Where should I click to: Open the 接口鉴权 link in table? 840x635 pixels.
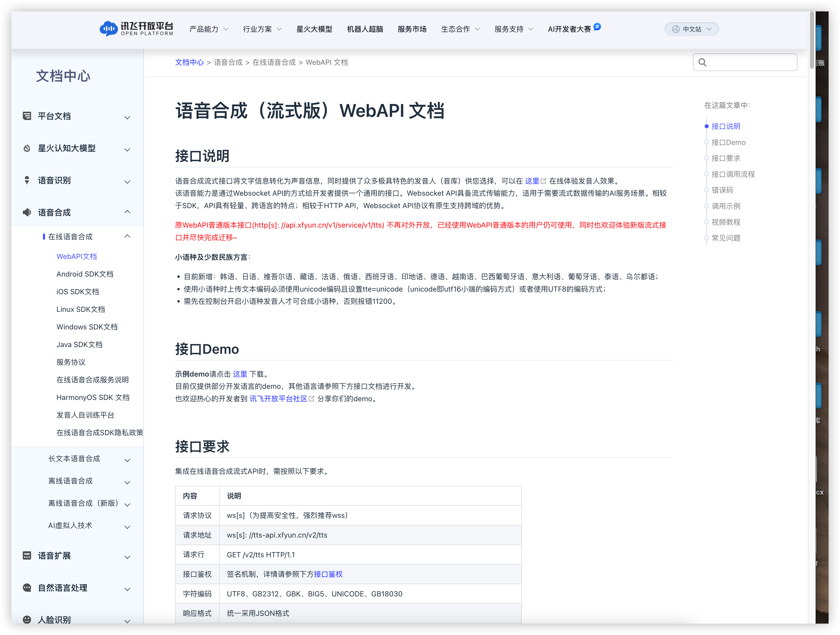[328, 574]
